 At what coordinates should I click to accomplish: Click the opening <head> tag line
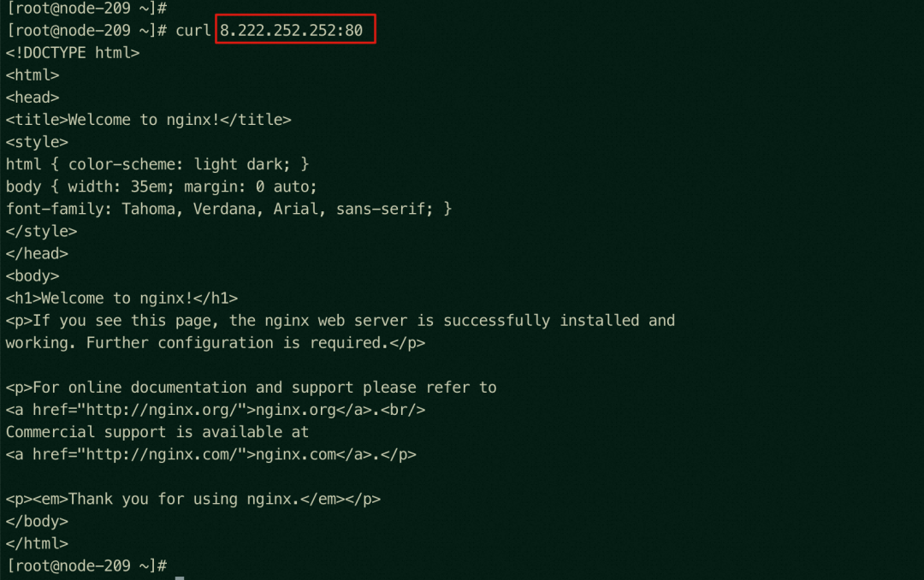click(x=33, y=98)
